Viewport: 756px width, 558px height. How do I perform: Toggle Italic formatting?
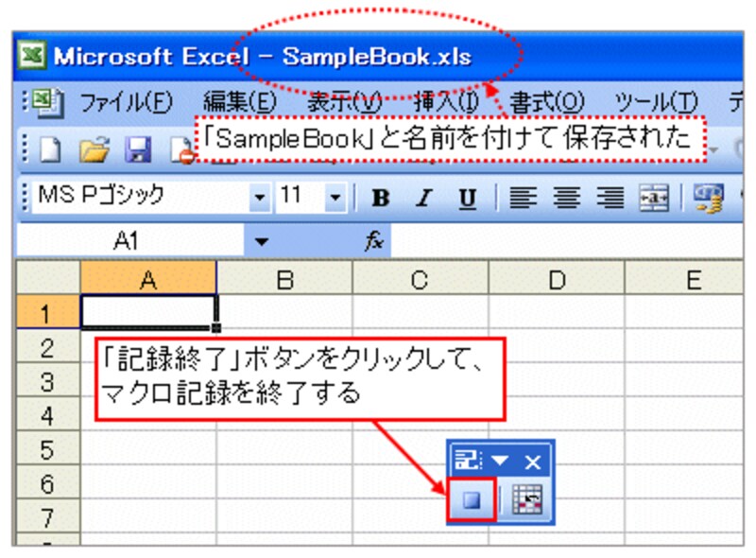(x=424, y=198)
